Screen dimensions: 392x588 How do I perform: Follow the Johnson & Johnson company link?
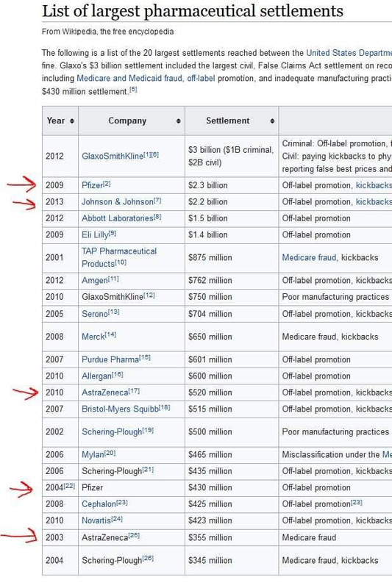pyautogui.click(x=118, y=201)
